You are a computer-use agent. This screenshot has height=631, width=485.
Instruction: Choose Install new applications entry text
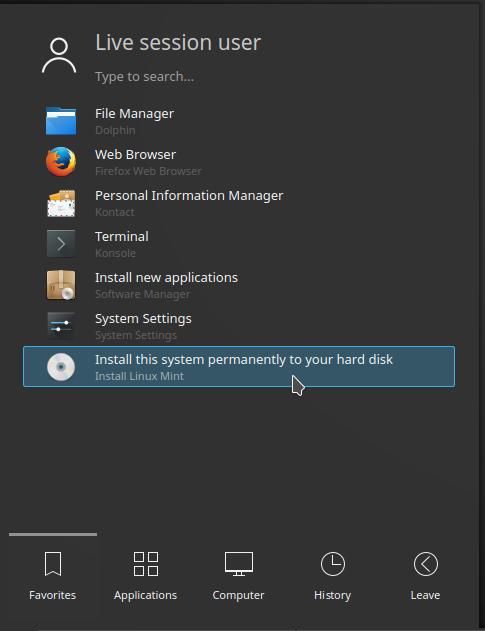pos(166,278)
